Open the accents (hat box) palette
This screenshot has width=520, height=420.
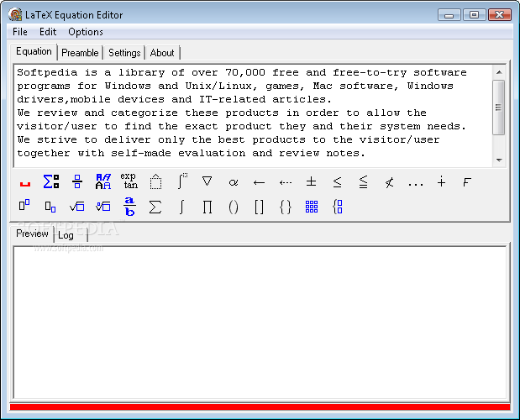(155, 181)
